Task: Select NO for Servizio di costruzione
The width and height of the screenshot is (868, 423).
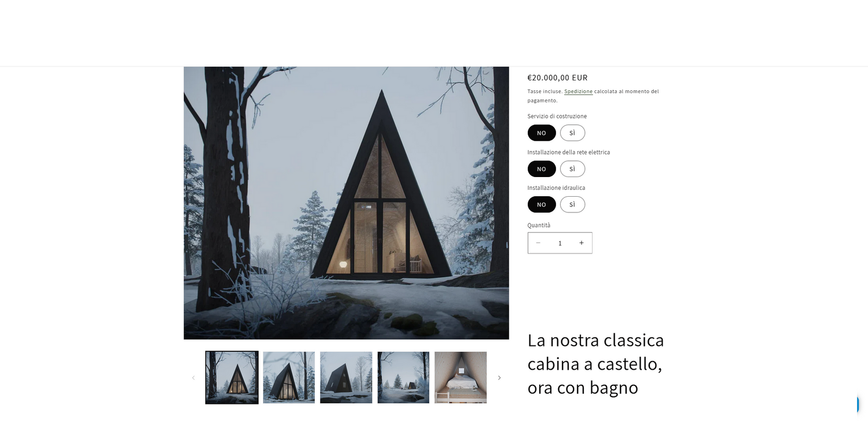Action: pos(542,133)
